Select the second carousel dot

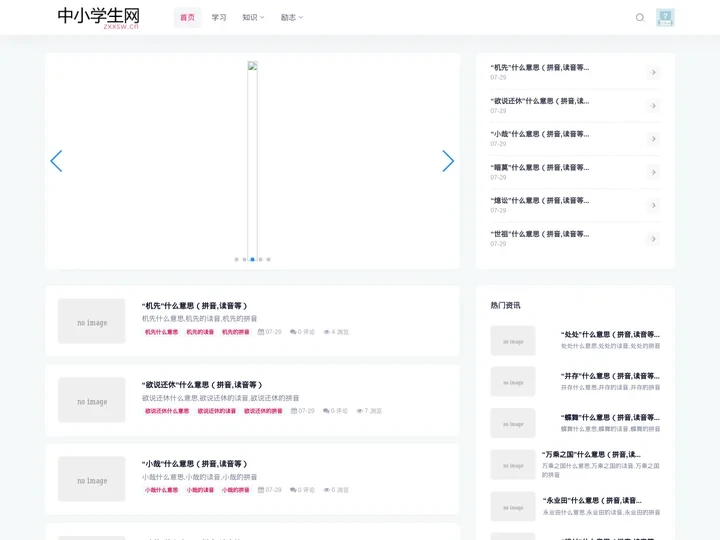[x=244, y=259]
